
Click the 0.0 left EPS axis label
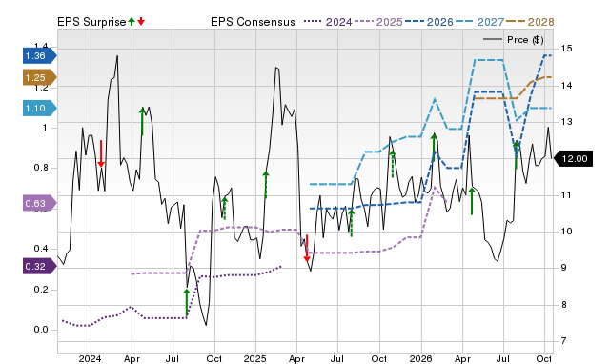coord(41,330)
